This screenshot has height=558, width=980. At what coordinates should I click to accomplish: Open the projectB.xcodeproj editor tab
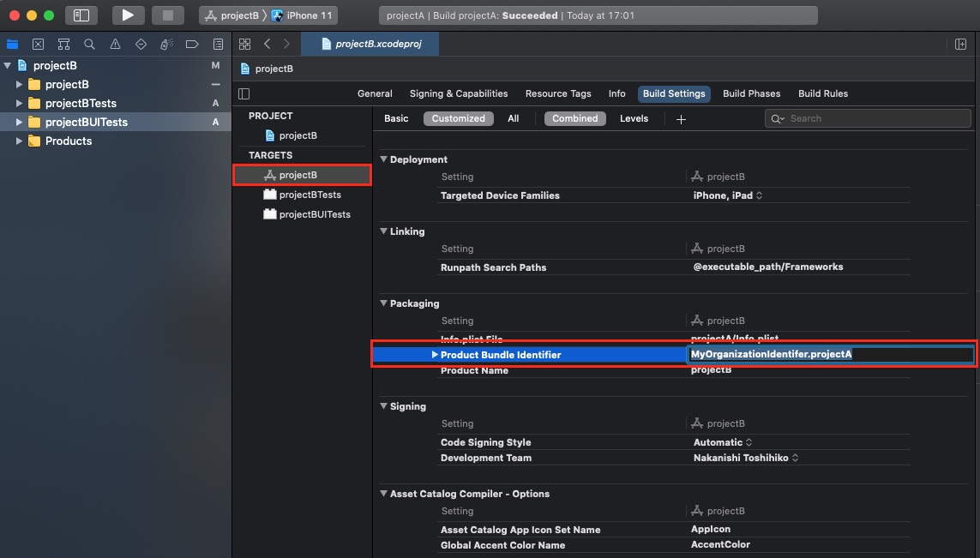(x=370, y=44)
